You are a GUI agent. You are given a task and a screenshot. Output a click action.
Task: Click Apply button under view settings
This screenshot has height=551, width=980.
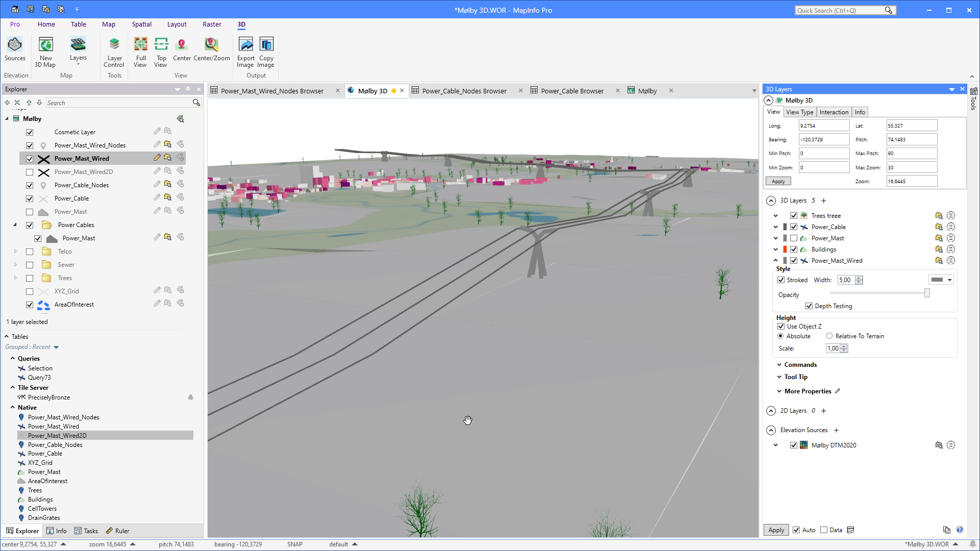click(x=778, y=182)
